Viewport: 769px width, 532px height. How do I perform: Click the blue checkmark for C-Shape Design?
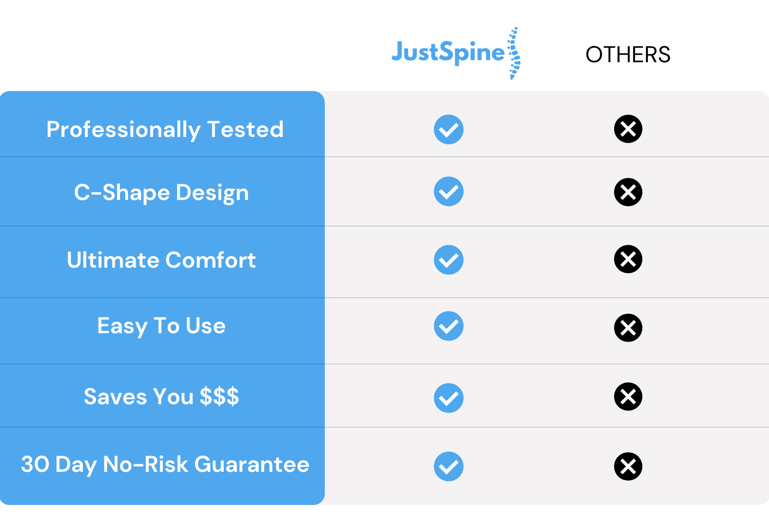click(449, 191)
